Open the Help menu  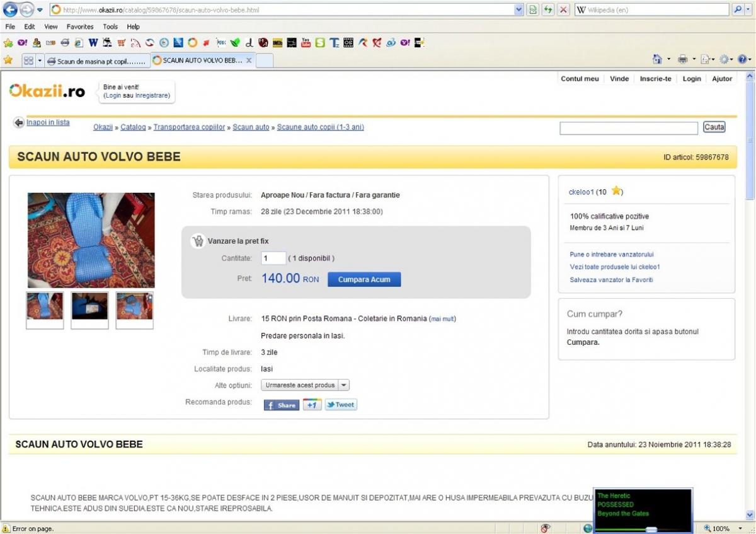(x=133, y=26)
